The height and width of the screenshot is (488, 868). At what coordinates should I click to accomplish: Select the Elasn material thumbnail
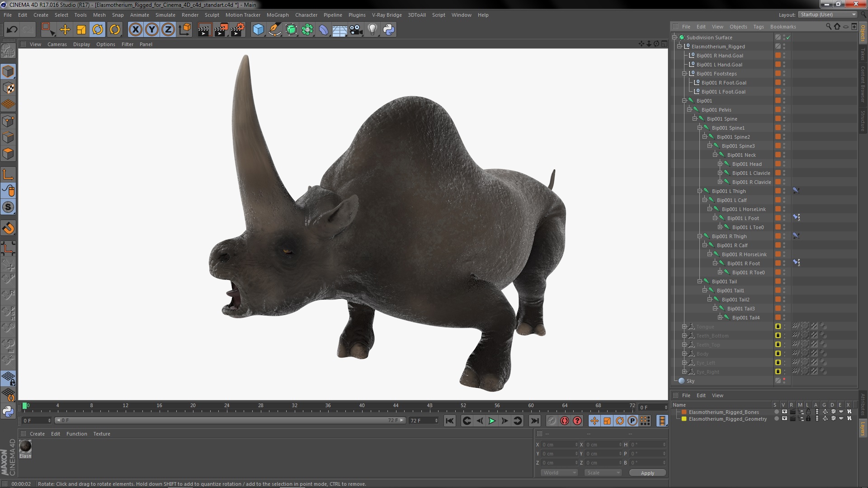(x=25, y=447)
